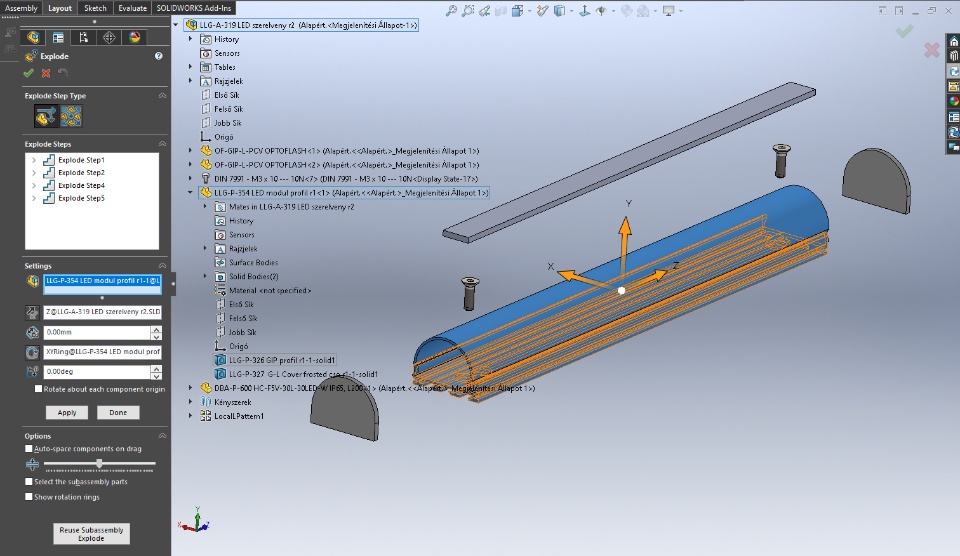Open the ConfigurationManager tab
The image size is (960, 556).
click(83, 37)
